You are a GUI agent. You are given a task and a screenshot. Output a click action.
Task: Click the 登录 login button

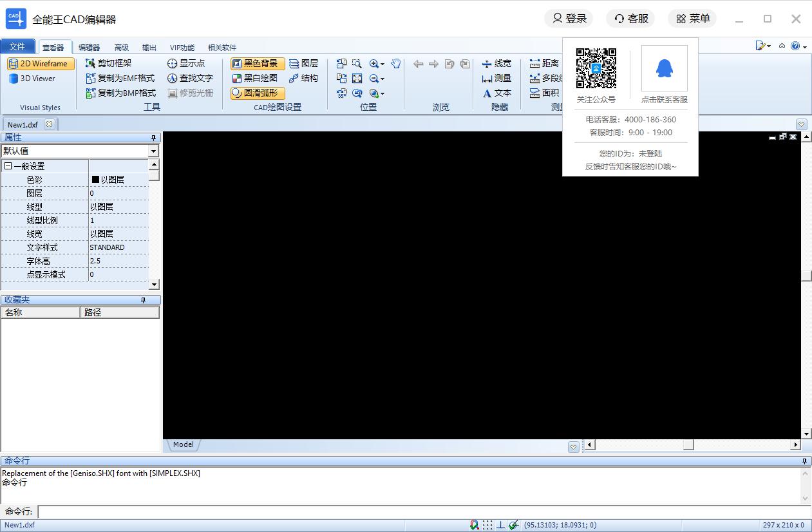tap(569, 19)
